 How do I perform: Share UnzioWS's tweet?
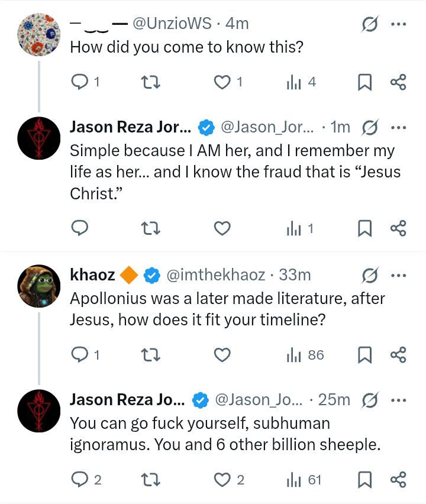click(x=398, y=83)
